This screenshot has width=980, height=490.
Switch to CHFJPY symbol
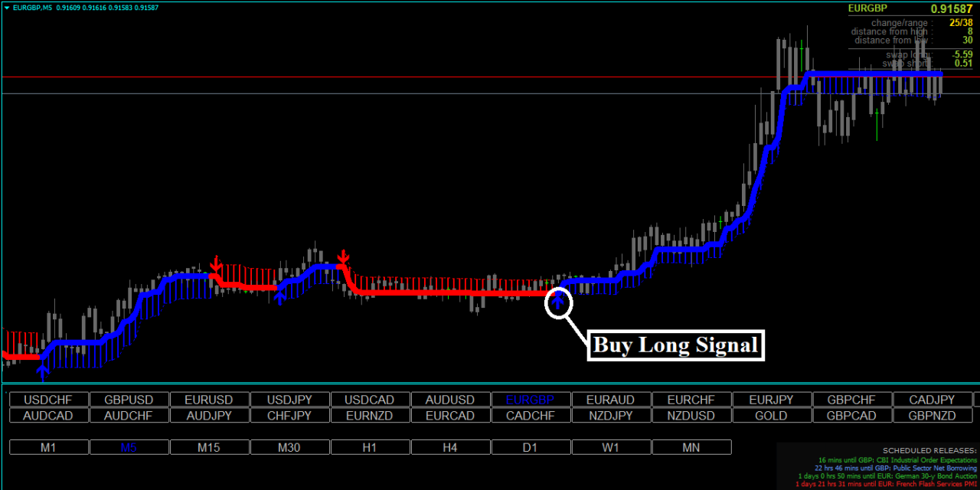[290, 416]
